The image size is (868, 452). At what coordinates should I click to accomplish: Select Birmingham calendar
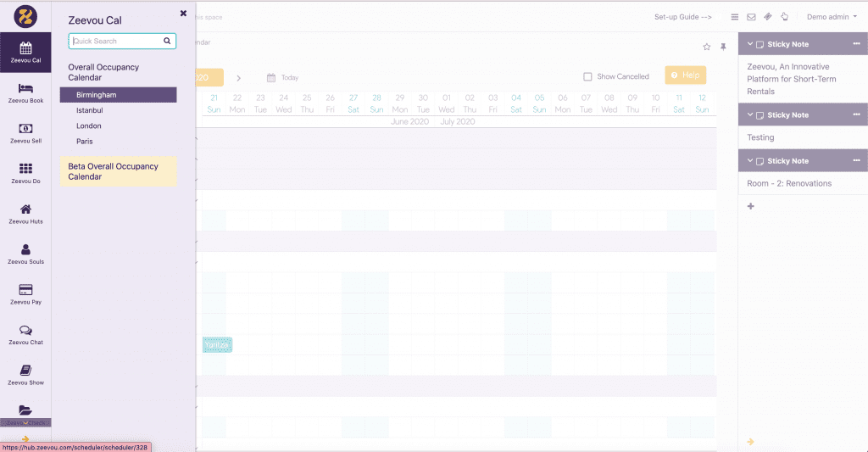tap(119, 95)
